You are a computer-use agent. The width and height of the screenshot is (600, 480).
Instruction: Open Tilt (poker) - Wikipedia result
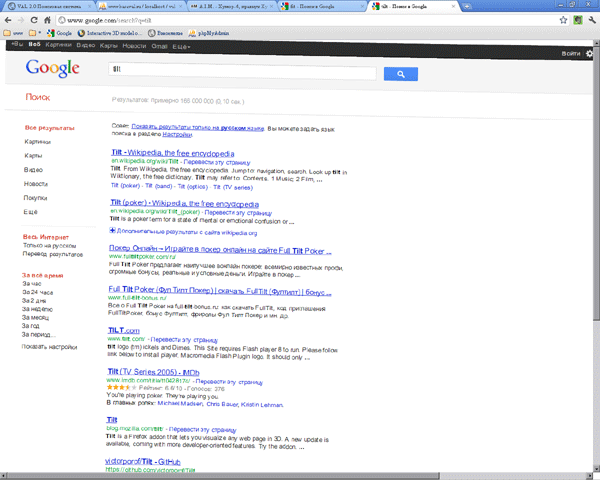click(x=184, y=203)
